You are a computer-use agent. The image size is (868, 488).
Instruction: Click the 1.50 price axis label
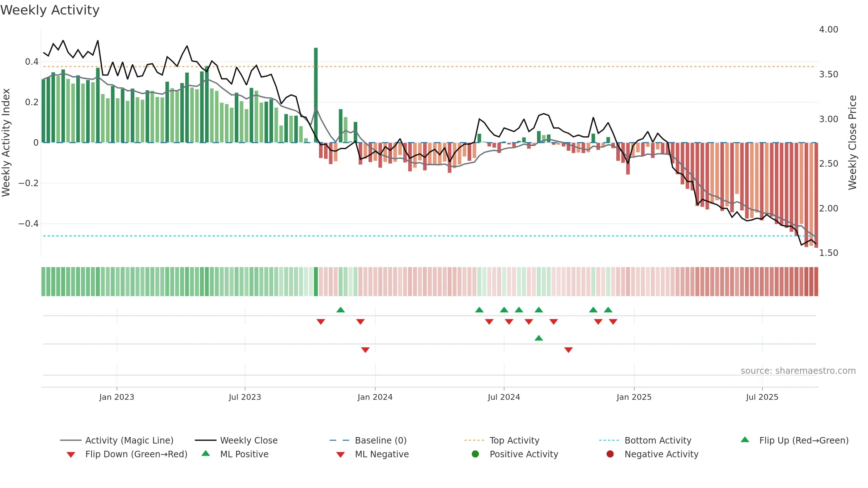coord(829,253)
